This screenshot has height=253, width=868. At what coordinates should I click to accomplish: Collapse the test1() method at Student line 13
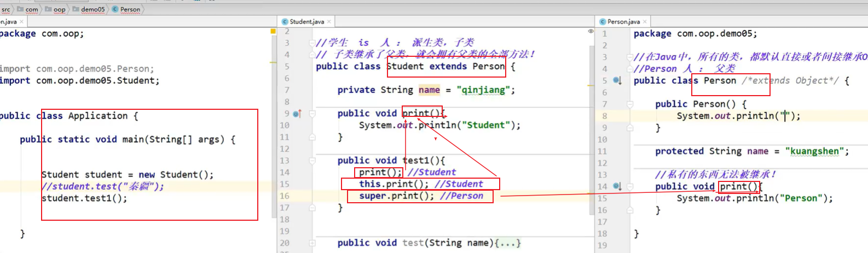point(312,161)
